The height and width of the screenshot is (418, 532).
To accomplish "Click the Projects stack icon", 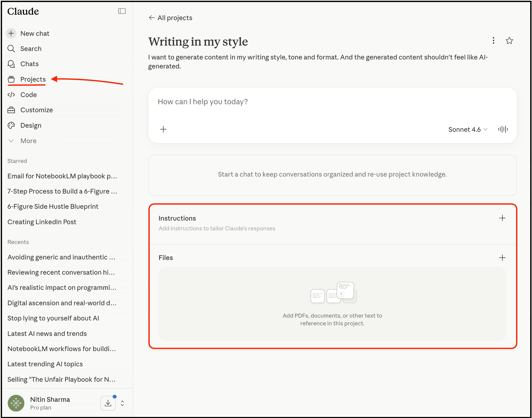I will pyautogui.click(x=11, y=79).
